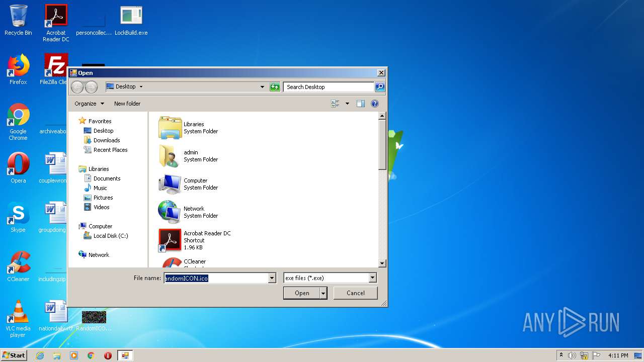
Task: Launch Opera from taskbar
Action: point(108,355)
